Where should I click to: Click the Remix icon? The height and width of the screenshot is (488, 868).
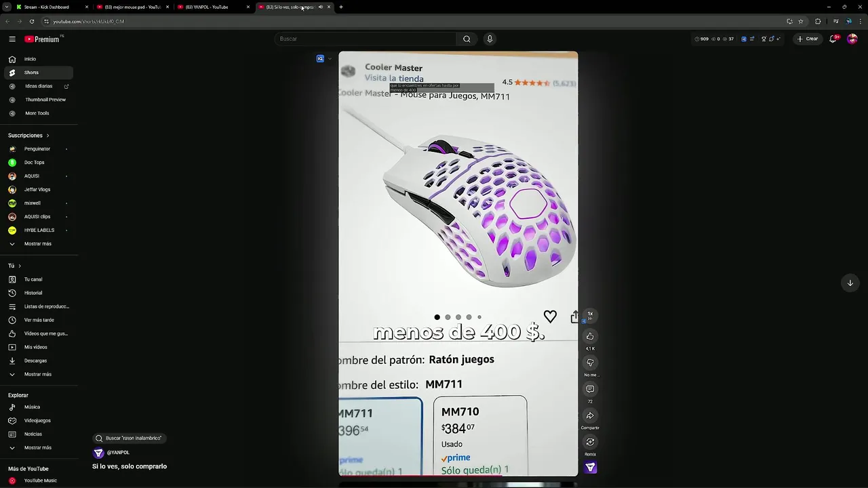click(590, 442)
